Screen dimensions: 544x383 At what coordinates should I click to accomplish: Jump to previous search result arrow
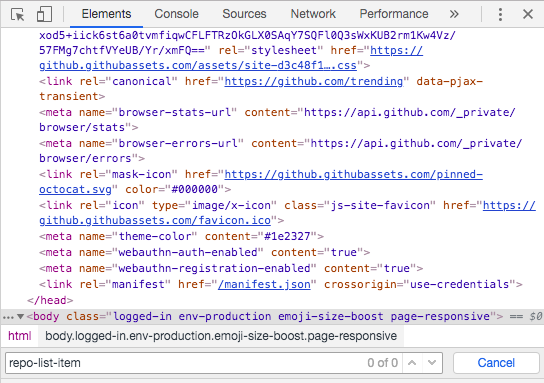(x=412, y=363)
